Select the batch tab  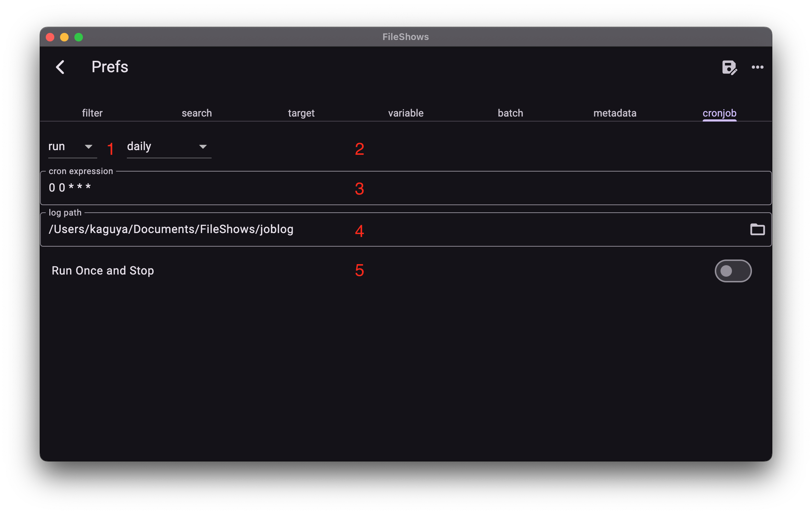pyautogui.click(x=510, y=113)
